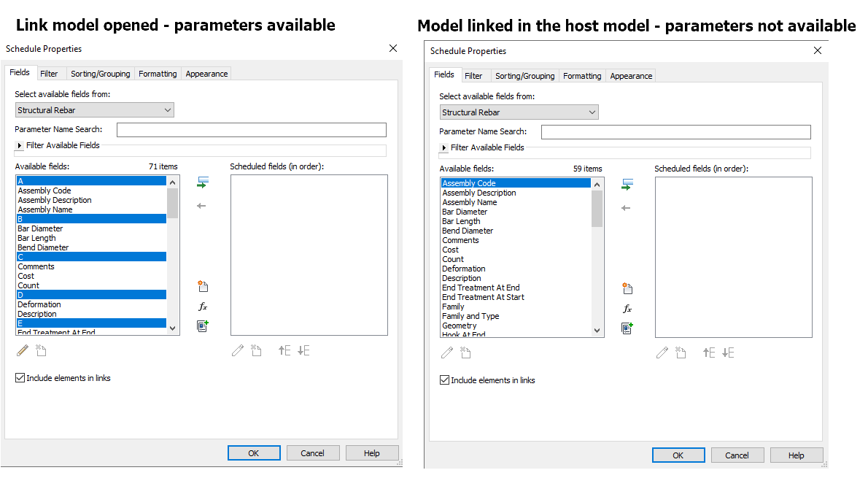Viewport: 868px width, 489px height.
Task: Click Cancel in the right Schedule Properties dialog
Action: point(737,455)
